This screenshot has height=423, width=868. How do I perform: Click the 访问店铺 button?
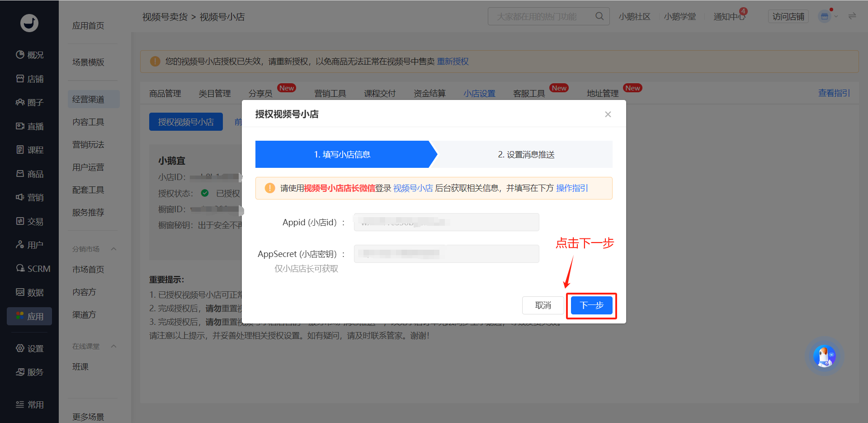click(x=788, y=16)
